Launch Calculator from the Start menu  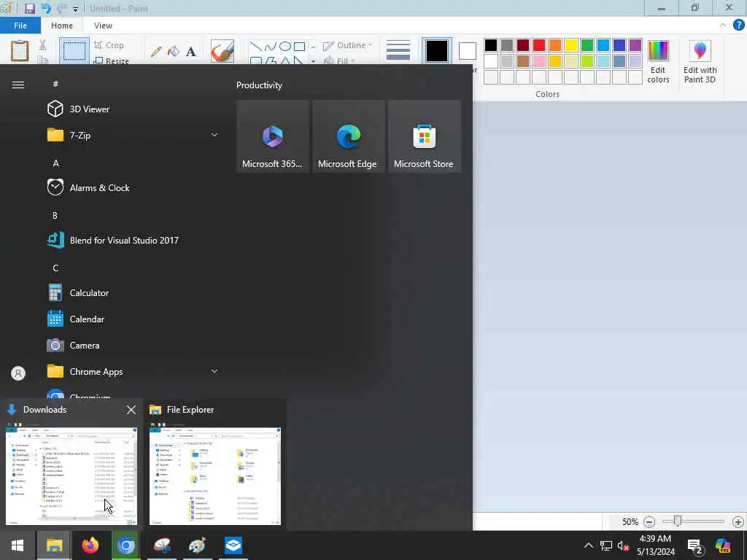point(133,293)
